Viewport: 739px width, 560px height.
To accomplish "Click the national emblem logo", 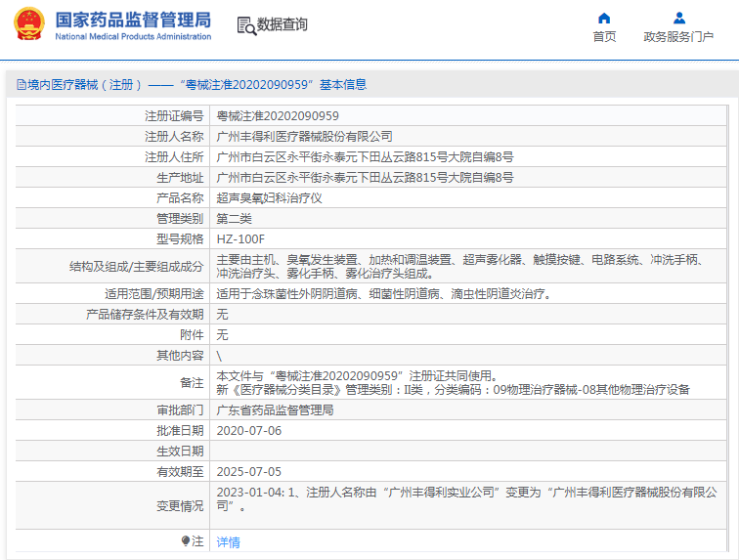I will pyautogui.click(x=29, y=23).
